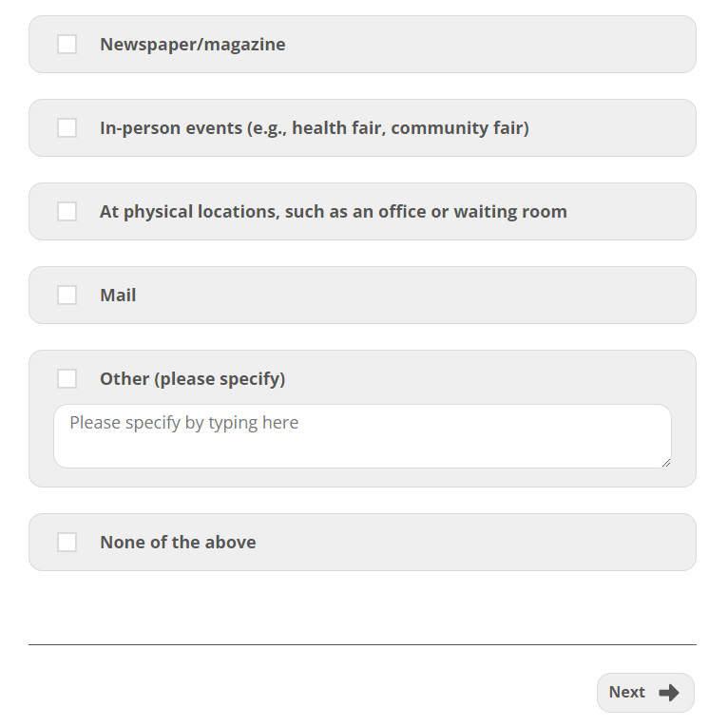Viewport: 728px width, 726px height.
Task: Focus the 'Please specify by typing here' field
Action: tap(361, 436)
